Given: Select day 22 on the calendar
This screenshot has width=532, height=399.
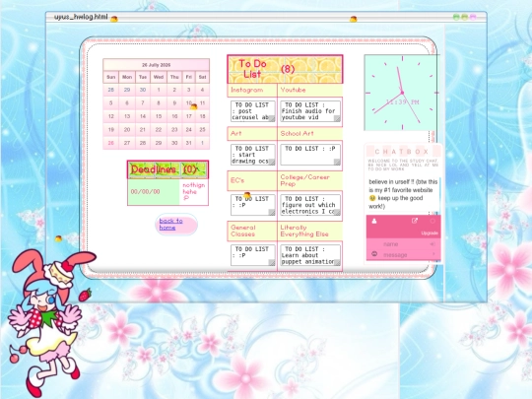Looking at the screenshot, I should pyautogui.click(x=159, y=130).
